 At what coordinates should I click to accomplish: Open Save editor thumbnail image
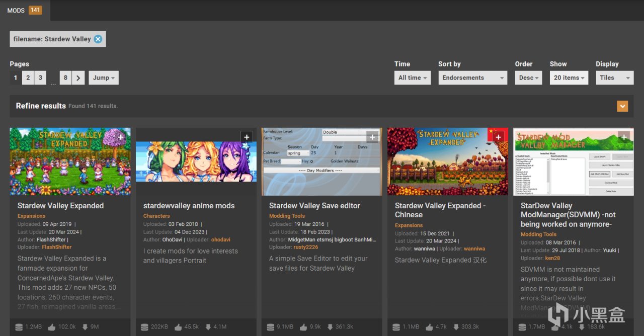321,161
